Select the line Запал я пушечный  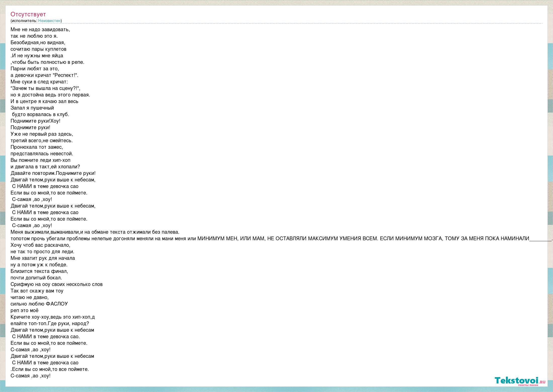pyautogui.click(x=32, y=108)
